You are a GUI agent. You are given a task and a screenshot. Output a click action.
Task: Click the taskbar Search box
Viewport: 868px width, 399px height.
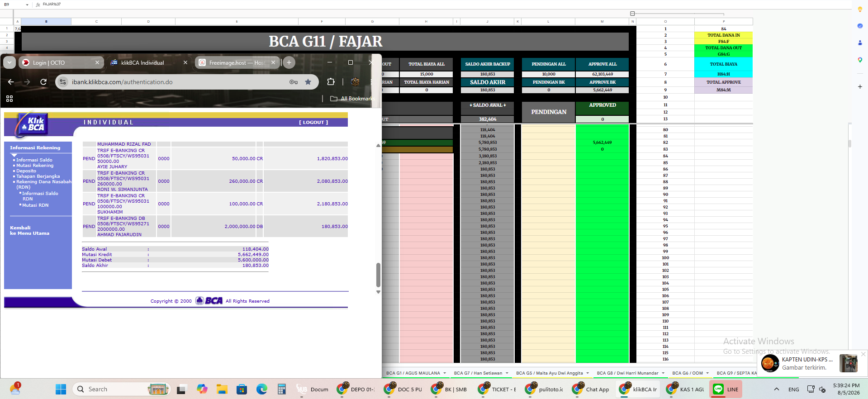point(121,389)
